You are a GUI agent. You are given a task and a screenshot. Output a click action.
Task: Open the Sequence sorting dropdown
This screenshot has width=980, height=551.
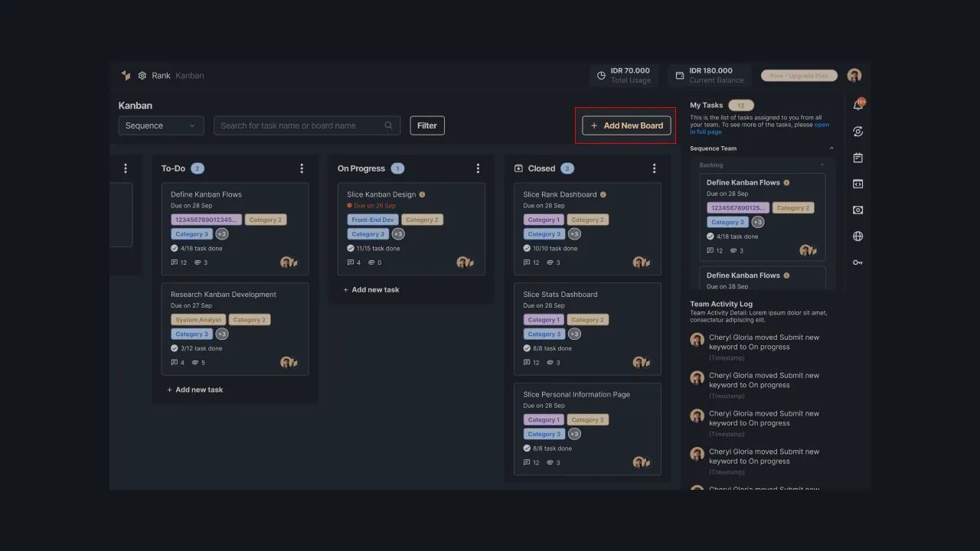click(x=161, y=126)
